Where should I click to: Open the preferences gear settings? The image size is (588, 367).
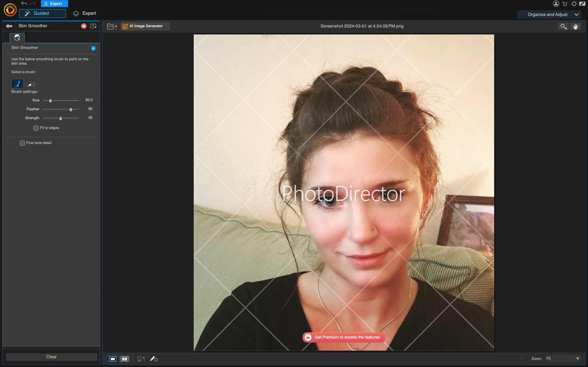tap(574, 4)
